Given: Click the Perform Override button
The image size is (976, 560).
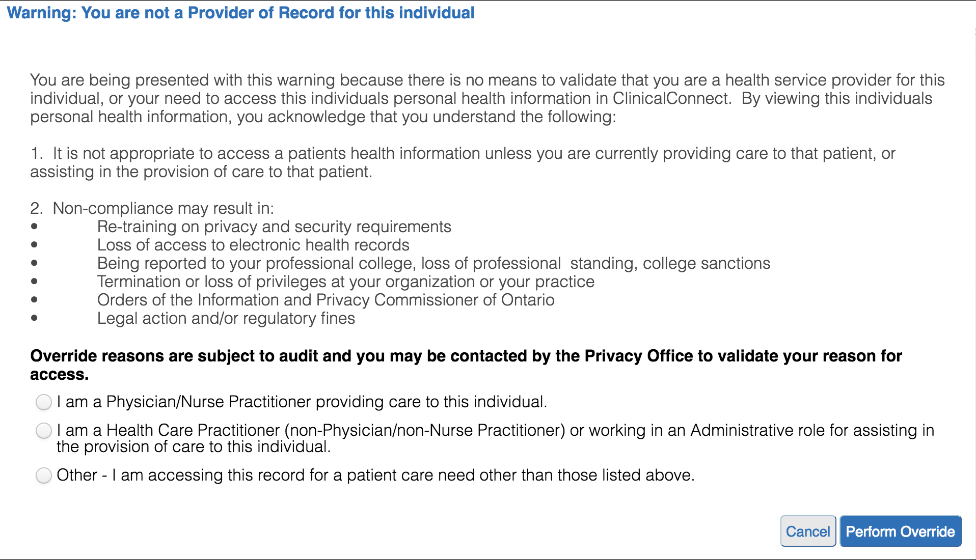Looking at the screenshot, I should (x=900, y=531).
